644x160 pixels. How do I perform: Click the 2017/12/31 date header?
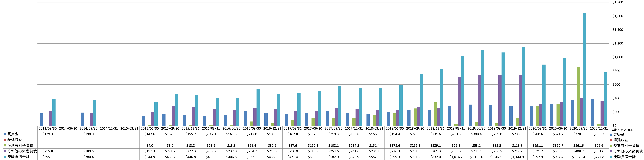(x=354, y=128)
